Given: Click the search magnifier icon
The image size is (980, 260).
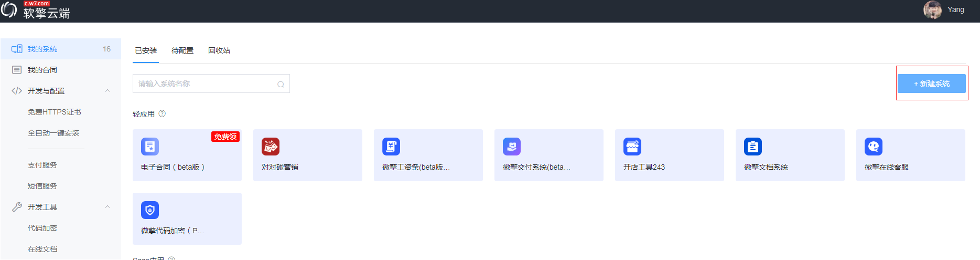Looking at the screenshot, I should [x=281, y=84].
